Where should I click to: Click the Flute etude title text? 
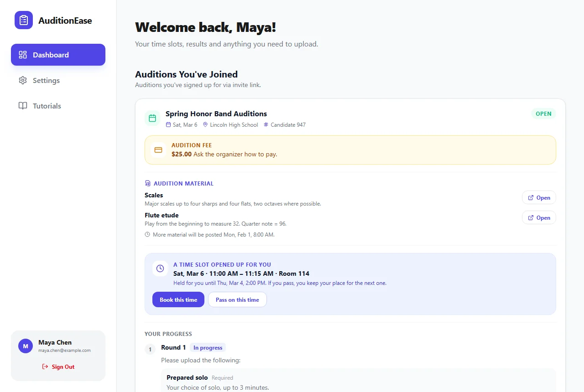click(x=162, y=215)
